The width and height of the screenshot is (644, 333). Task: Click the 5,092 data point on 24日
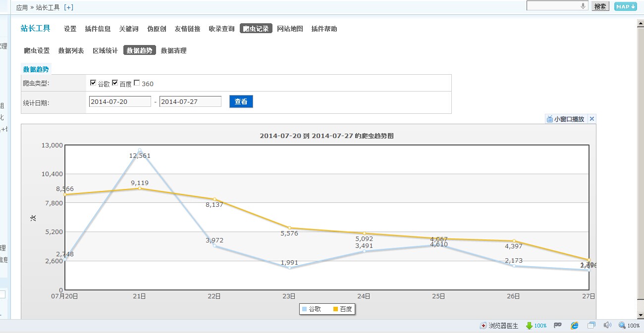tap(364, 233)
